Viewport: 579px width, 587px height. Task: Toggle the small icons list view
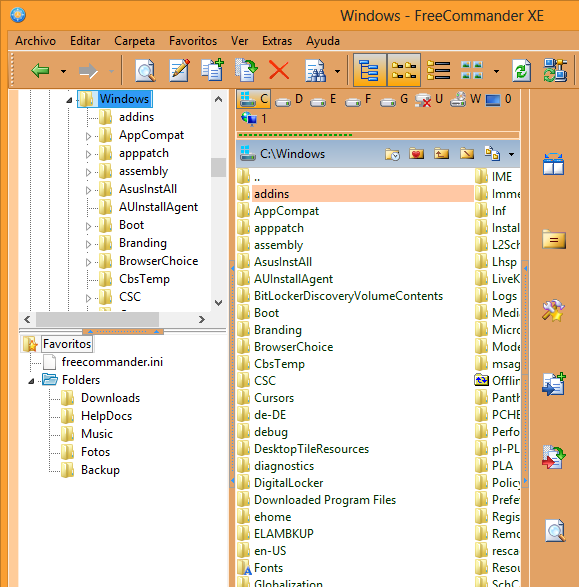coord(403,70)
